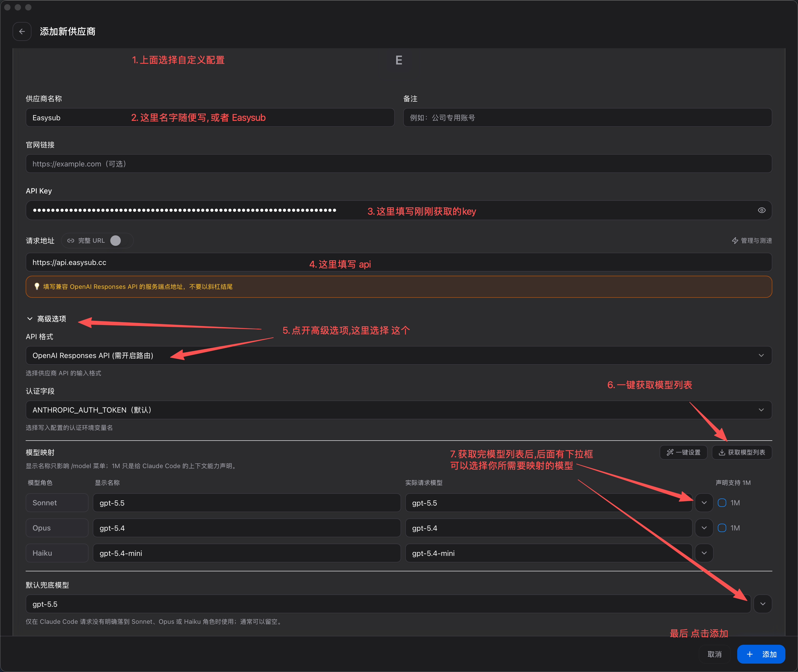The height and width of the screenshot is (672, 798).
Task: Edit Opus display name field
Action: pos(247,528)
